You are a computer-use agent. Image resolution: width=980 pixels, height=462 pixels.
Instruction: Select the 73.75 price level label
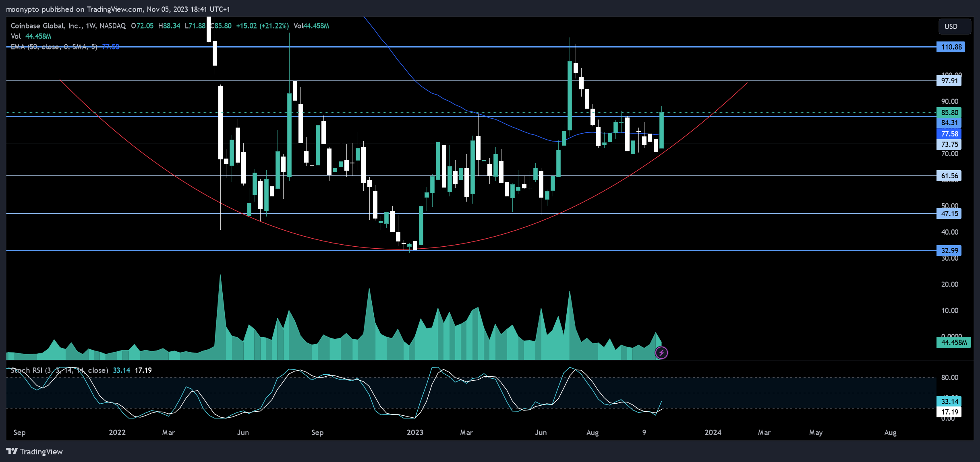(949, 144)
